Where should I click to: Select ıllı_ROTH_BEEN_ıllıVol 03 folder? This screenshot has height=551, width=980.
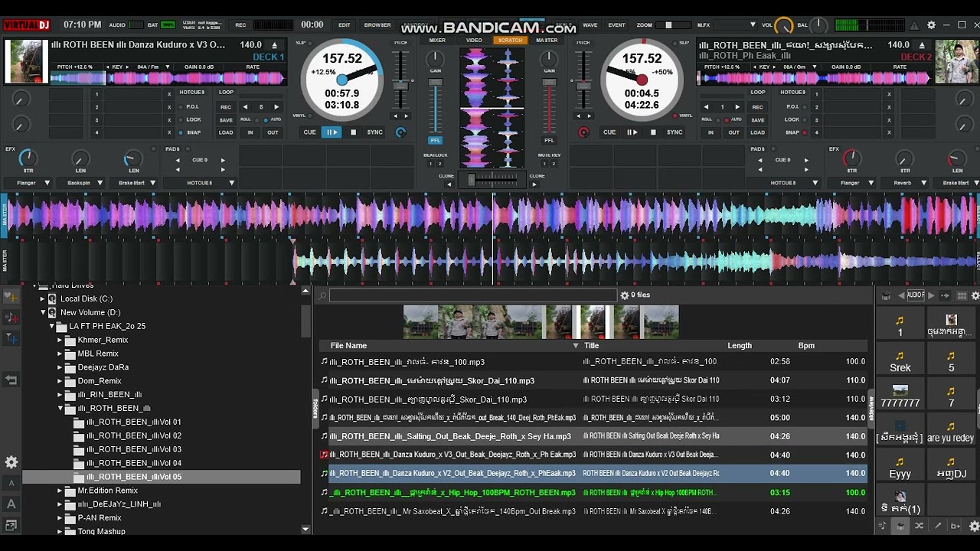pyautogui.click(x=134, y=449)
